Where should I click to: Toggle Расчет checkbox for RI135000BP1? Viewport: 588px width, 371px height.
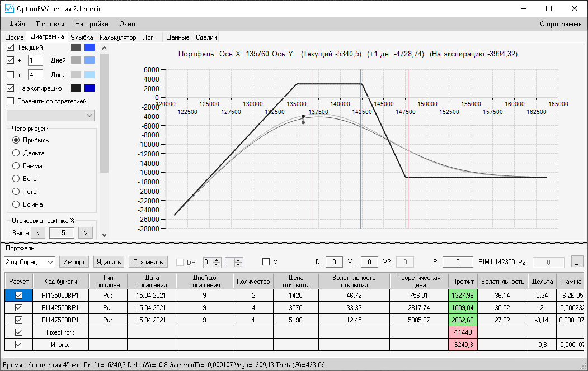pyautogui.click(x=19, y=296)
